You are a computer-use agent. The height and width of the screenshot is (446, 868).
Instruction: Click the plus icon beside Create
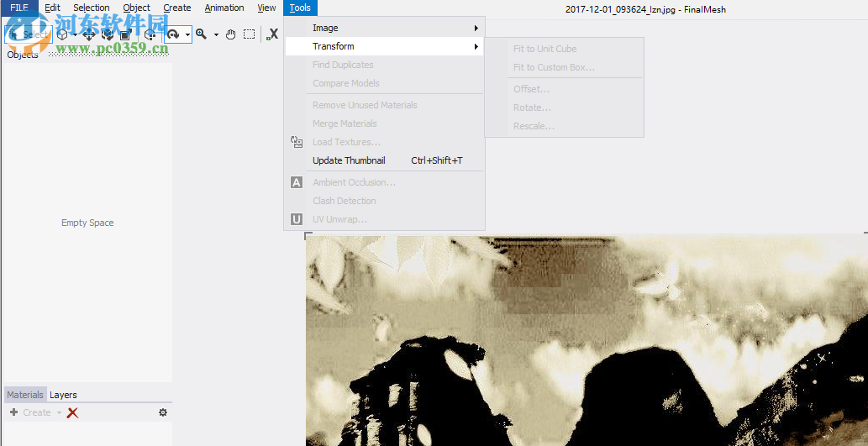point(13,412)
